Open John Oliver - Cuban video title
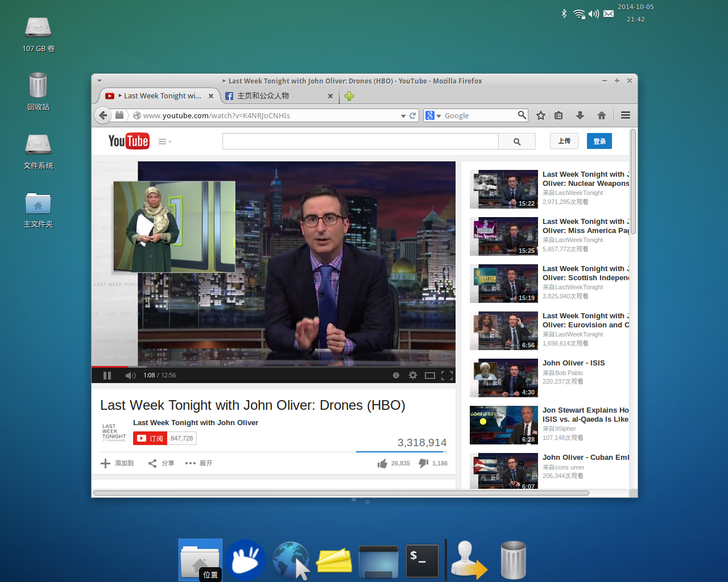 tap(586, 458)
